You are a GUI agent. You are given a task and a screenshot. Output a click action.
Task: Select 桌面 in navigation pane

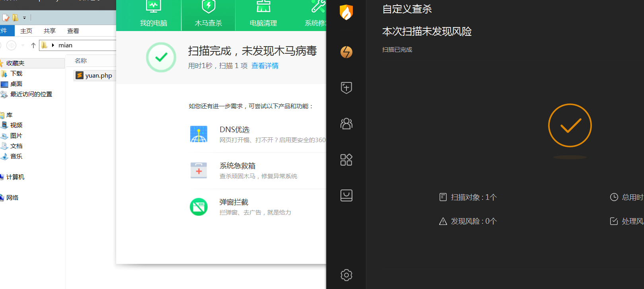(16, 84)
